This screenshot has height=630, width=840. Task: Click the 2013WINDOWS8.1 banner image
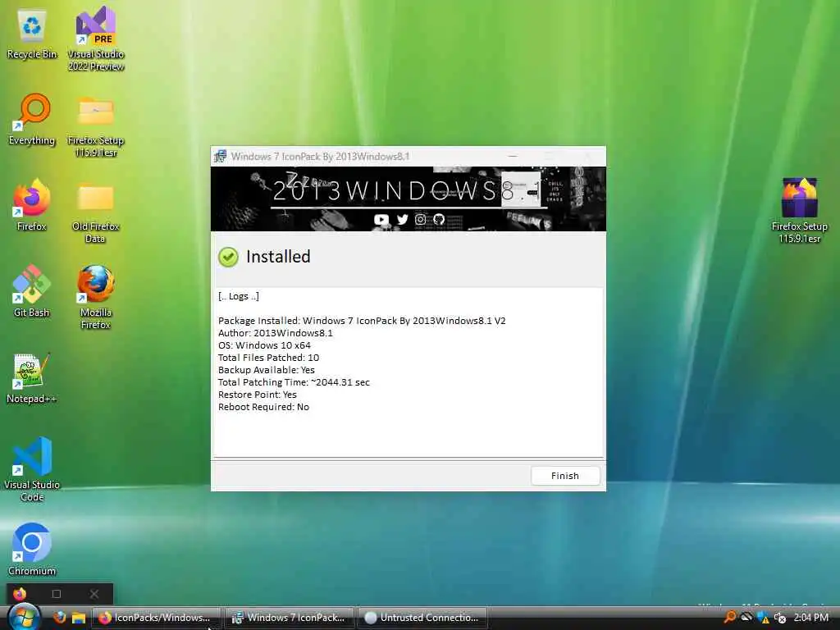pyautogui.click(x=409, y=199)
